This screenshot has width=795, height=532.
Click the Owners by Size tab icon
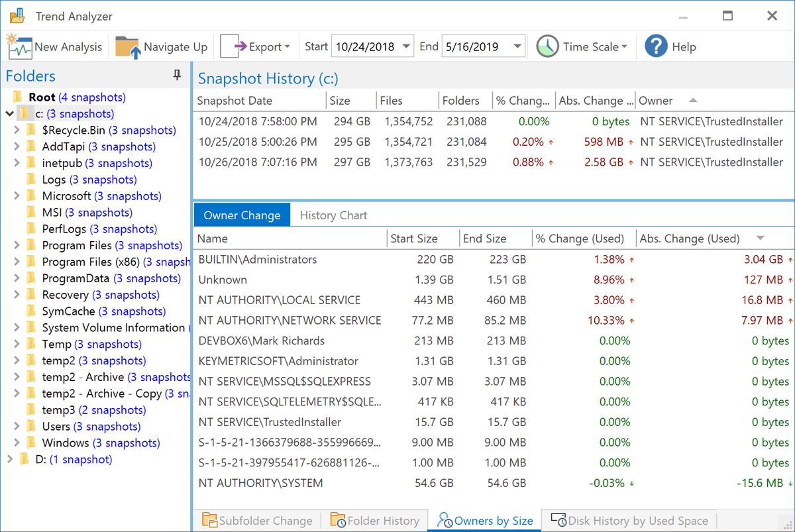point(445,520)
